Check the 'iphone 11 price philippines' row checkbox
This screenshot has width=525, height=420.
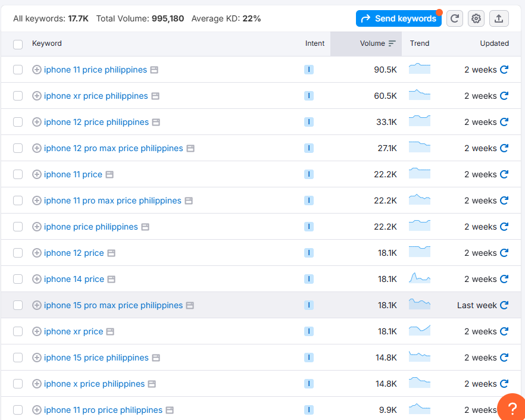point(18,70)
